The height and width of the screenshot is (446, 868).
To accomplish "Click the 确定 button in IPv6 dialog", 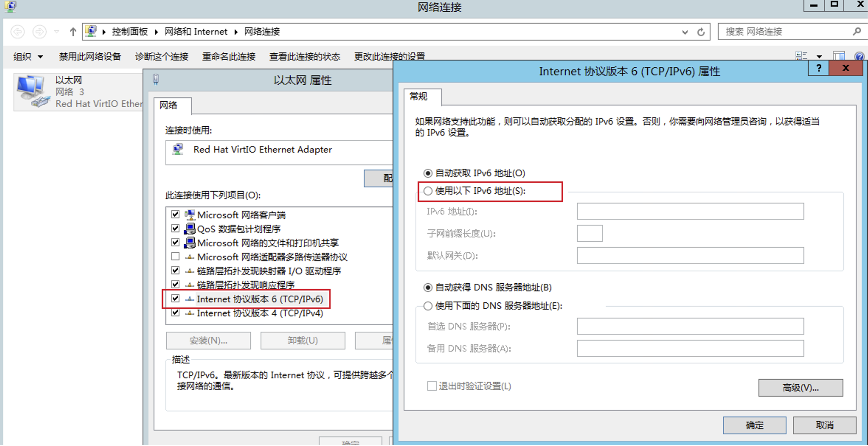I will coord(754,425).
